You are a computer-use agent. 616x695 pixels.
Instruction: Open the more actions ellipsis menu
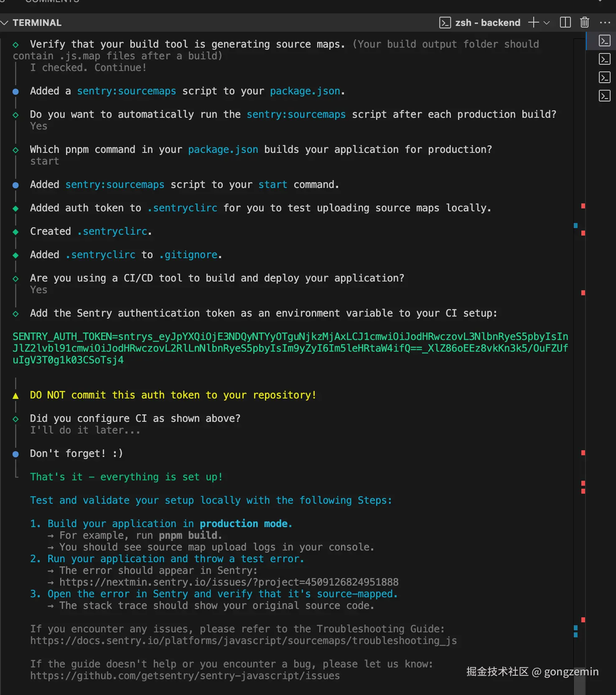pos(605,23)
